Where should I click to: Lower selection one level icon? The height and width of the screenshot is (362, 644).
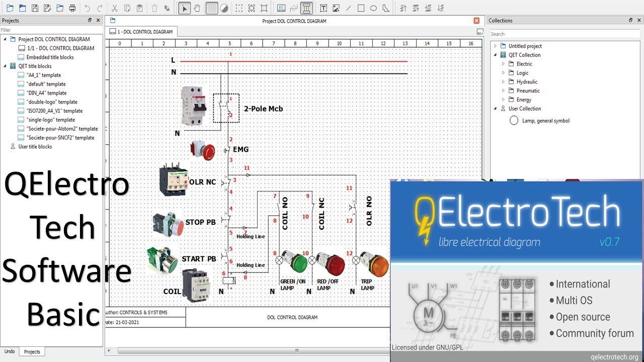(428, 8)
